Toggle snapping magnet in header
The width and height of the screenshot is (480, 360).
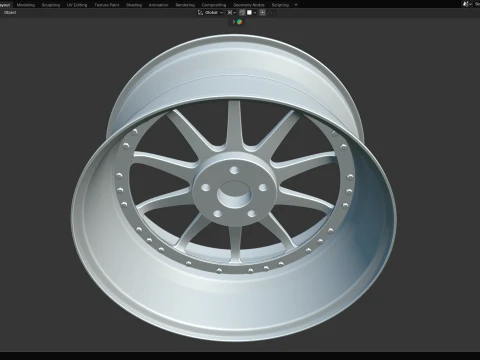click(242, 13)
